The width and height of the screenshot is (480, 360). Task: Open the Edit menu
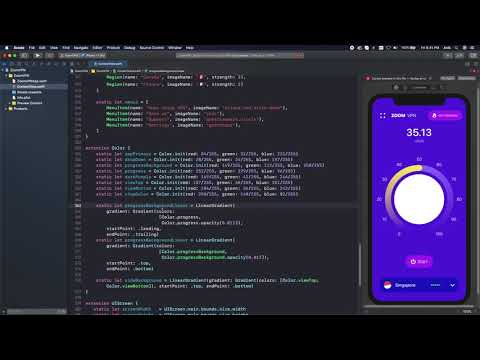point(42,48)
